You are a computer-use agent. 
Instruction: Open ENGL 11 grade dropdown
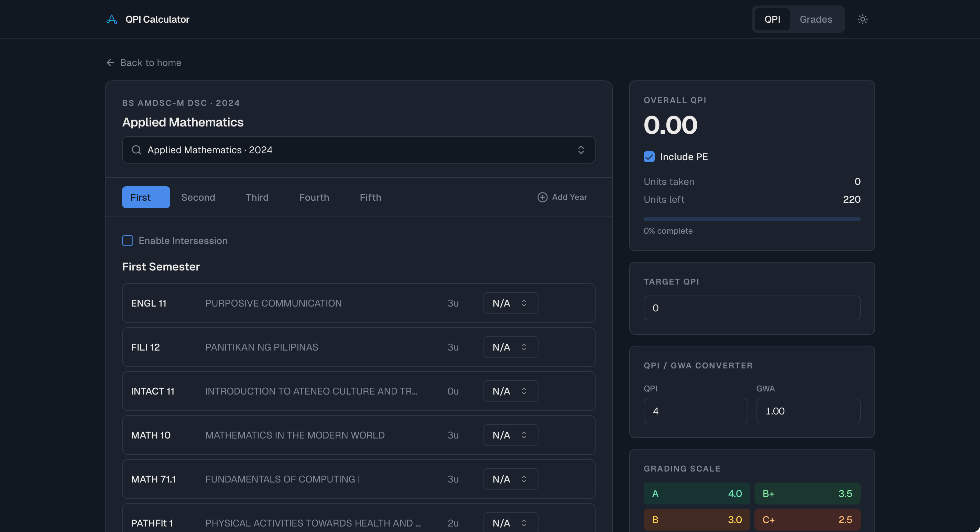pos(511,303)
